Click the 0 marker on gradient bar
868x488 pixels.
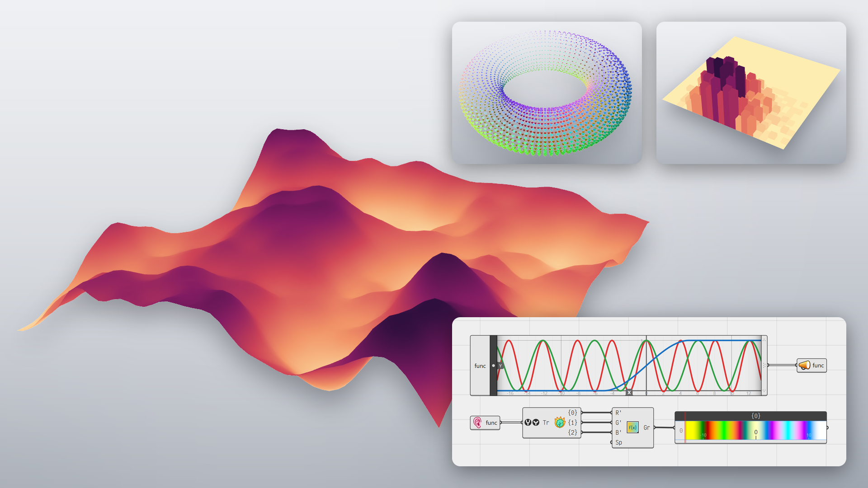pyautogui.click(x=755, y=432)
